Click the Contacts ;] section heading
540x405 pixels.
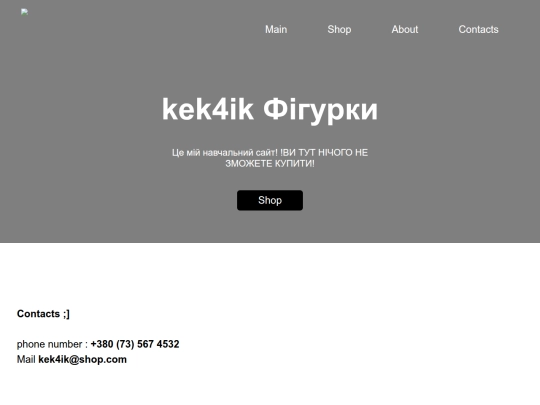click(43, 314)
